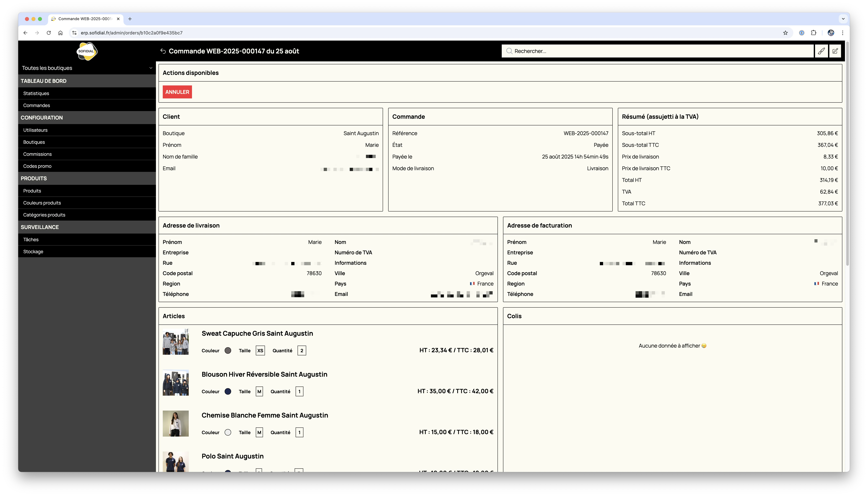Click the red ANNULER button

tap(177, 92)
